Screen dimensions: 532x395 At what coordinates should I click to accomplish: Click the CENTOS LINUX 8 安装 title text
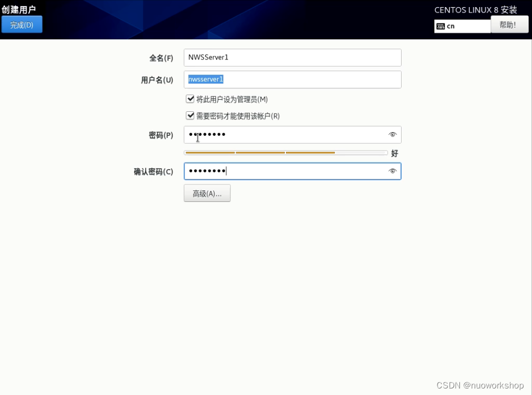click(476, 10)
